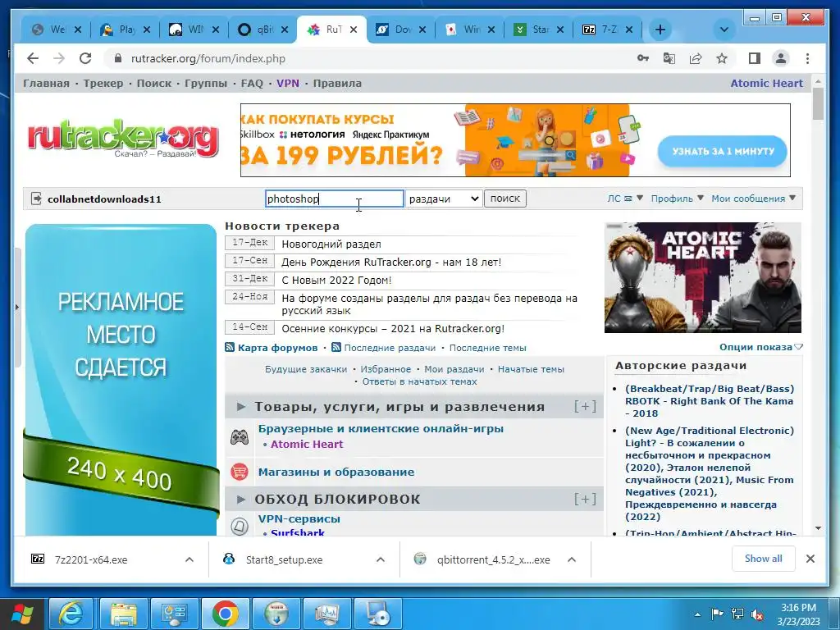840x630 pixels.
Task: Open Chrome from taskbar
Action: 225,614
